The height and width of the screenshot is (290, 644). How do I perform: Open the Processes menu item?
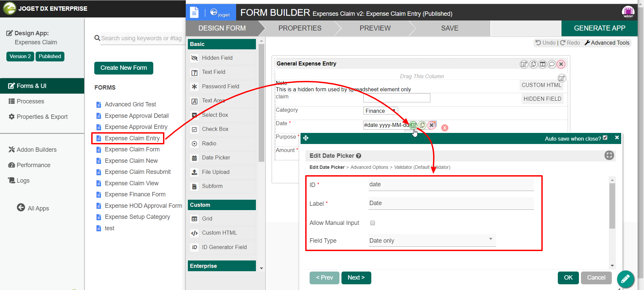(x=30, y=101)
